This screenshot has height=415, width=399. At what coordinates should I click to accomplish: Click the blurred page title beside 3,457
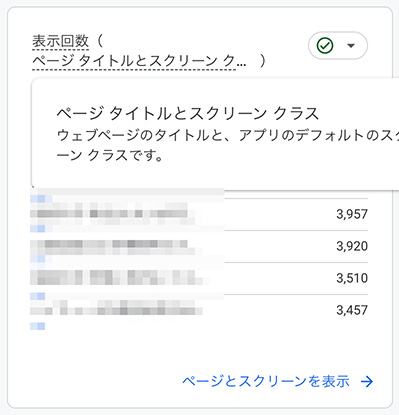click(x=116, y=308)
